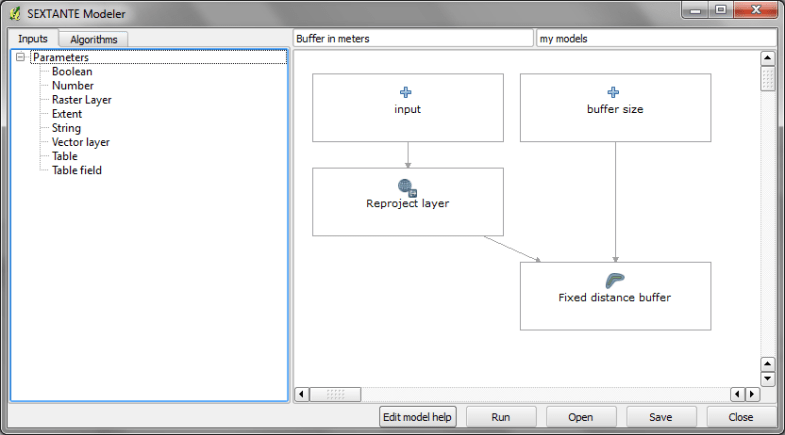
Task: Select the Boolean parameter item
Action: (72, 72)
